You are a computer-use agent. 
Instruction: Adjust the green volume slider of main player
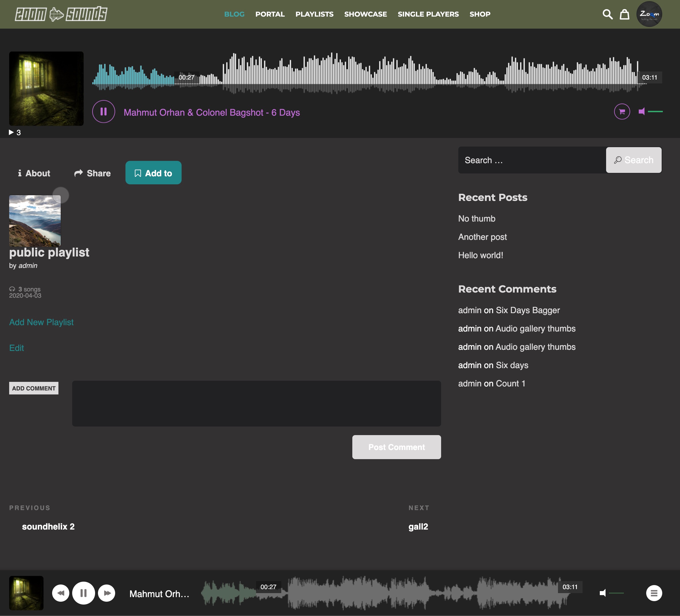pyautogui.click(x=655, y=111)
